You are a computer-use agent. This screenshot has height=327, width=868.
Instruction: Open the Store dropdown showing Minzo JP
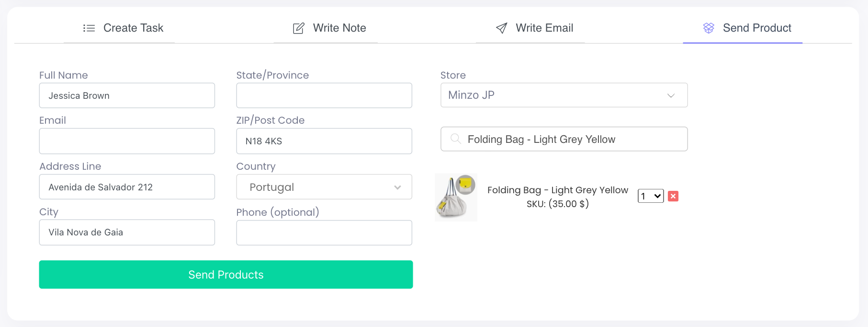point(564,95)
